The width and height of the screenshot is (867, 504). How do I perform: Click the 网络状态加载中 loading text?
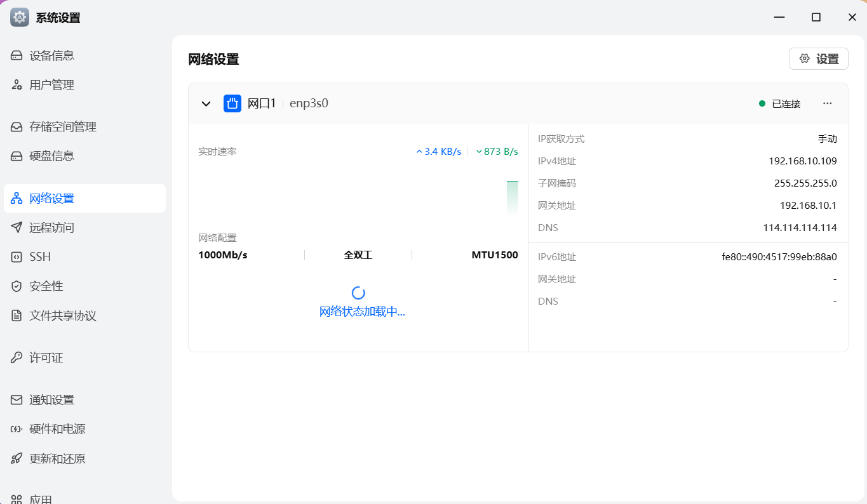pos(362,312)
